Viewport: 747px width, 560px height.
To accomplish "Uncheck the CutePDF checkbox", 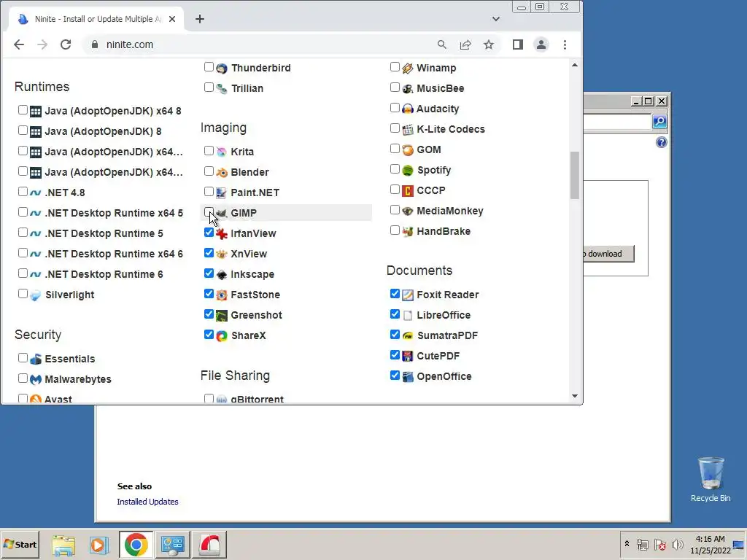I will click(x=395, y=355).
